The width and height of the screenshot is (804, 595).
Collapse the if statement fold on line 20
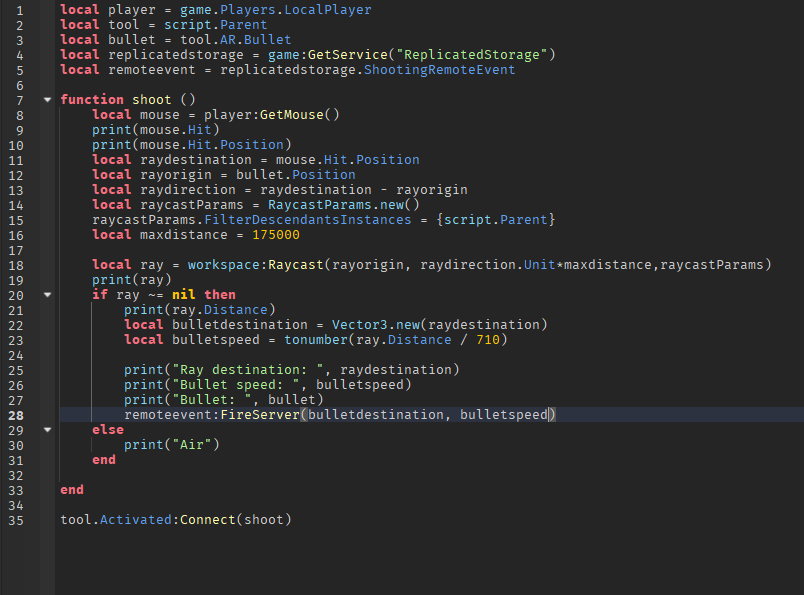[x=46, y=294]
